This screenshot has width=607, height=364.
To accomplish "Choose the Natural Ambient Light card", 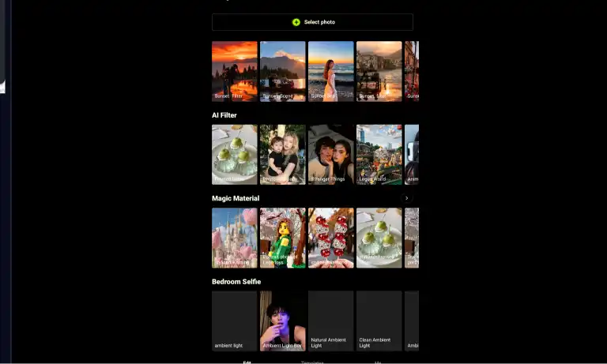I will click(x=331, y=321).
